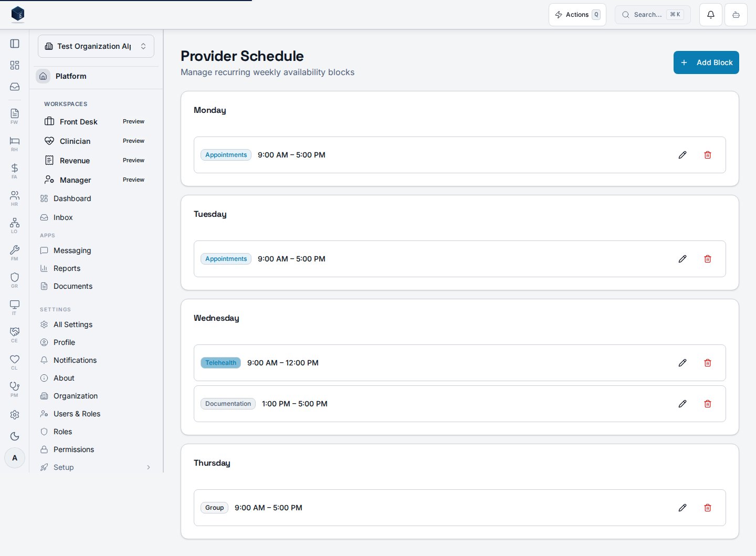
Task: Click the Documentation tag
Action: tap(228, 404)
